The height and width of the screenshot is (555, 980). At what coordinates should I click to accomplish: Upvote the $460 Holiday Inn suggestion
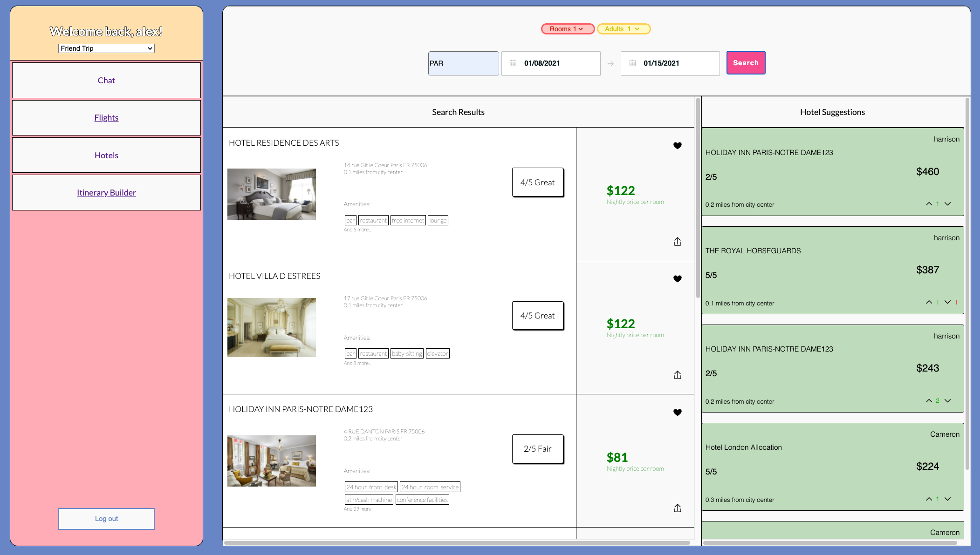929,204
